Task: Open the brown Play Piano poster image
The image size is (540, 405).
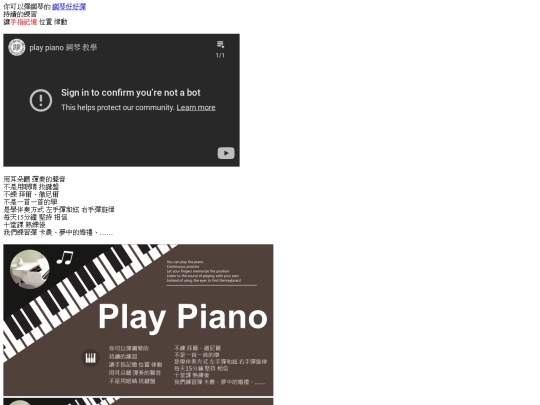Action: coord(138,320)
